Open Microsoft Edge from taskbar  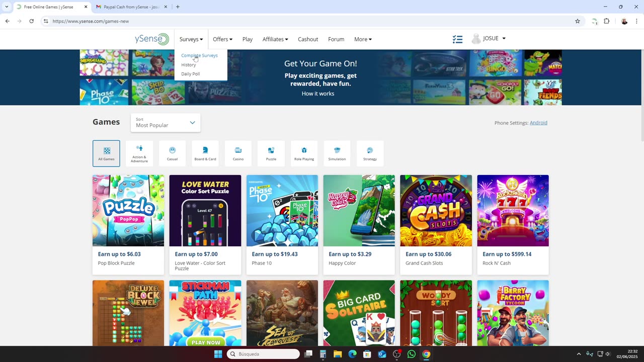click(x=352, y=354)
